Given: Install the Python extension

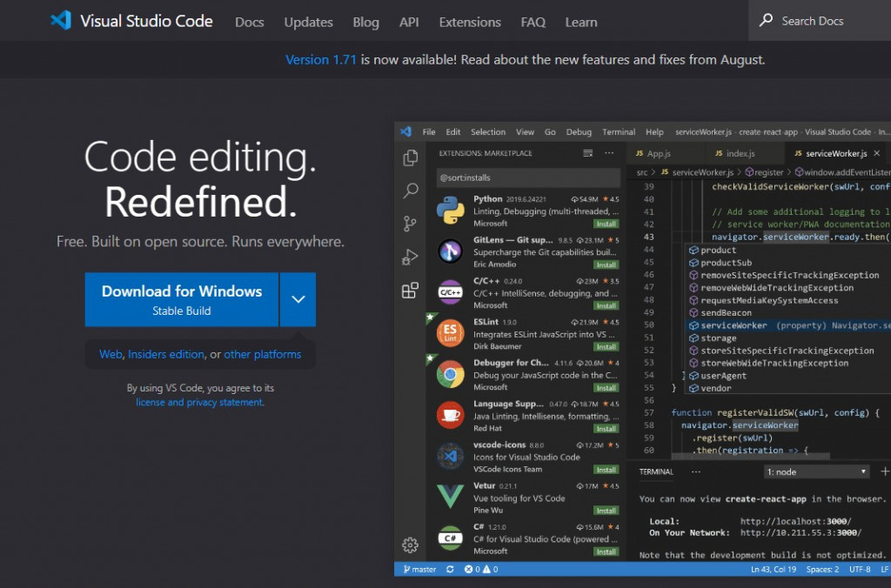Looking at the screenshot, I should coord(606,224).
